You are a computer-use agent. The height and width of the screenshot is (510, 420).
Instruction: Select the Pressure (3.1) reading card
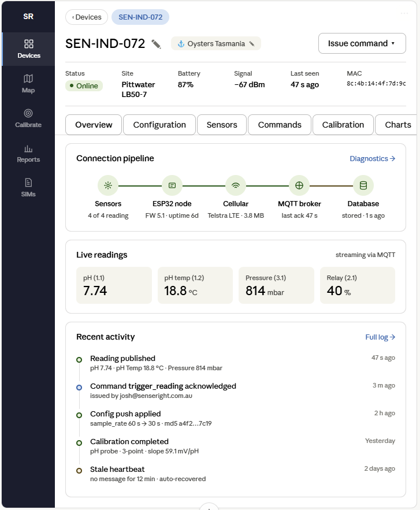[x=276, y=285]
